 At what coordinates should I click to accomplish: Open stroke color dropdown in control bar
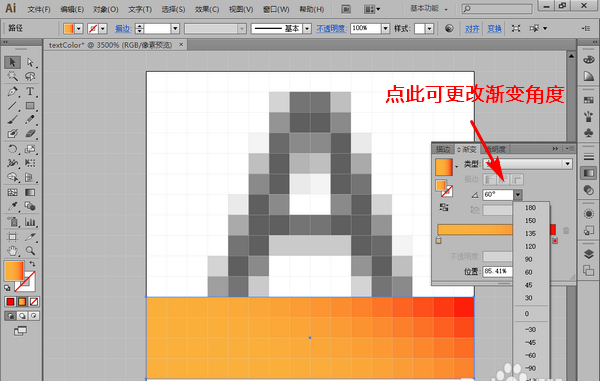point(103,28)
